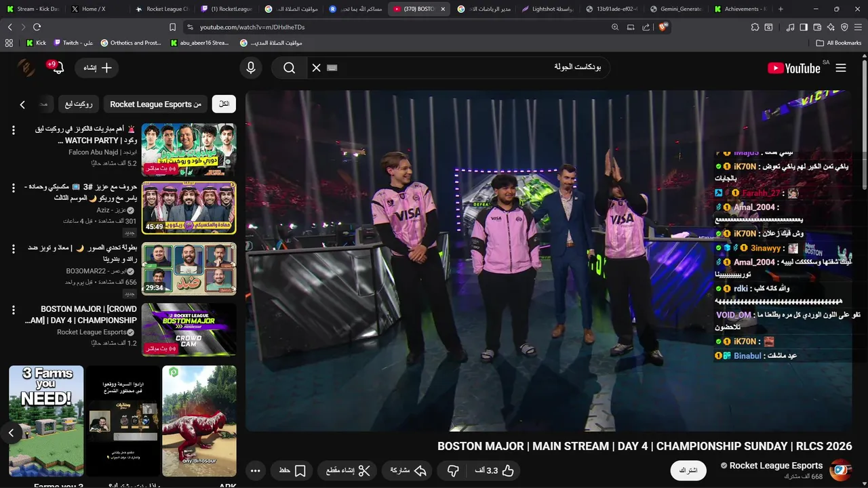
Task: Open the browser main menu
Action: pyautogui.click(x=858, y=27)
